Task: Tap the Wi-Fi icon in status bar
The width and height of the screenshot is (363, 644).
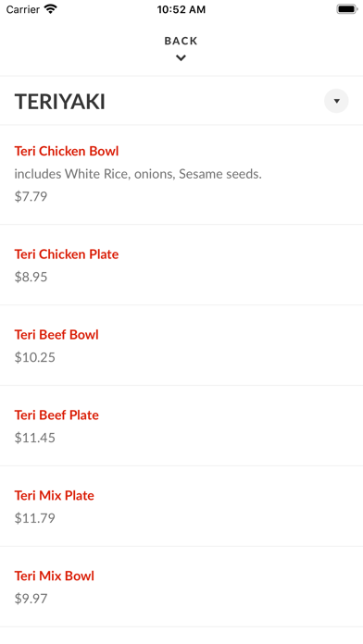Action: pyautogui.click(x=51, y=9)
